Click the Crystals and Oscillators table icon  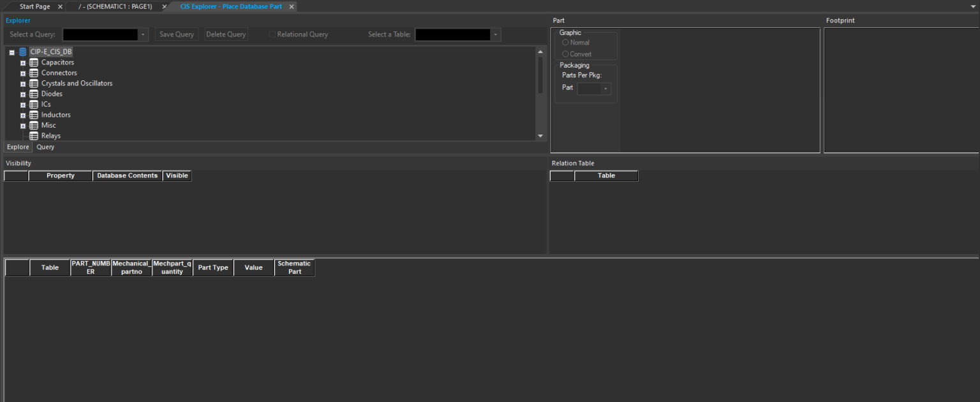[x=33, y=83]
